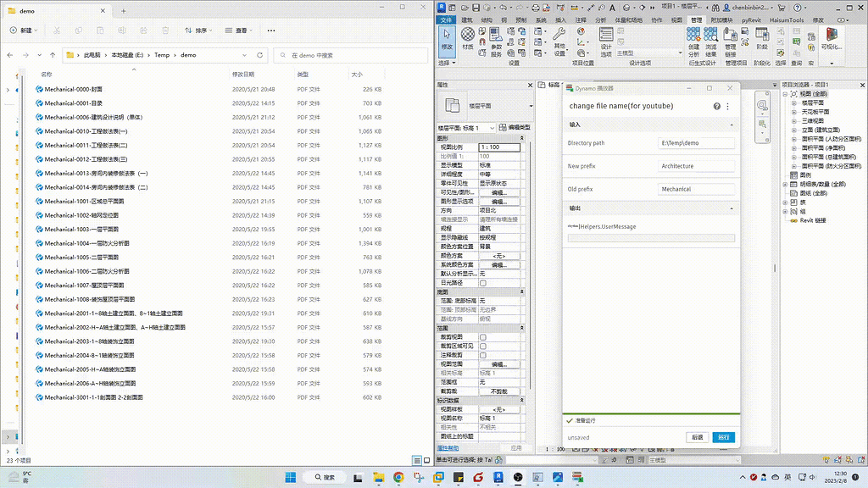The height and width of the screenshot is (488, 868).
Task: Collapse the 输入 section in Dynamo Player
Action: (x=731, y=124)
